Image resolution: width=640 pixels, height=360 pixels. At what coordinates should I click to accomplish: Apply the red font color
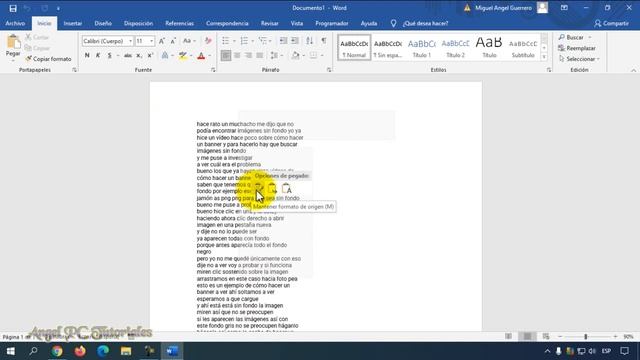click(201, 55)
